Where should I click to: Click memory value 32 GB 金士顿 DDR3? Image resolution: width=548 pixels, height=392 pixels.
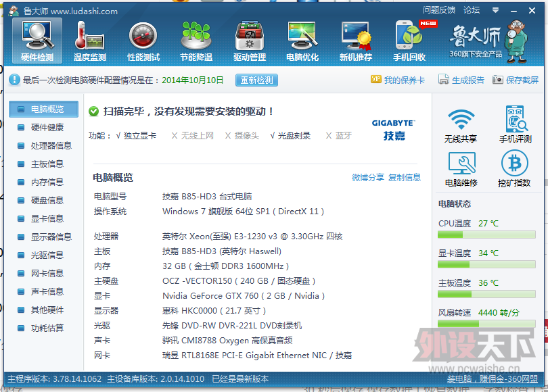click(x=226, y=266)
